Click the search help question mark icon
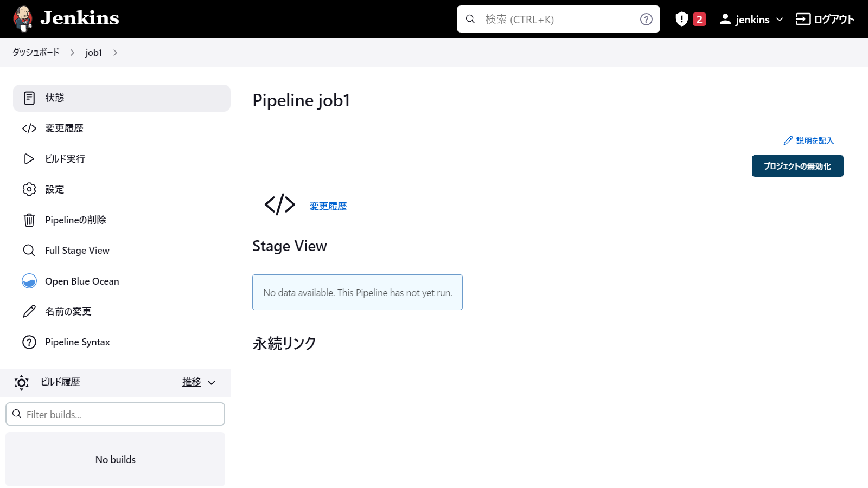Screen dimensions: 868x488 (x=646, y=20)
